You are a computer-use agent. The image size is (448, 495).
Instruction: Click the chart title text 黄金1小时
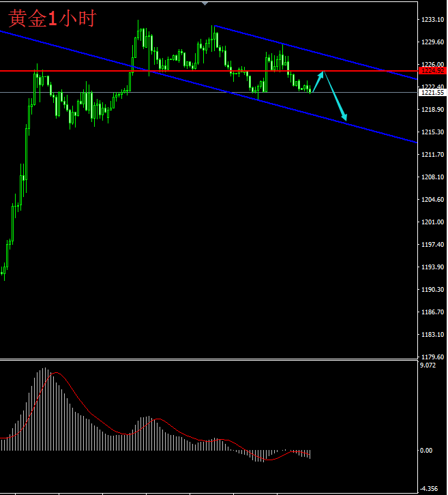pyautogui.click(x=52, y=18)
